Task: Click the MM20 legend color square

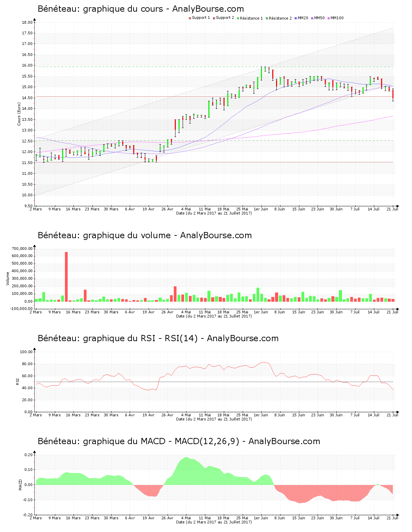Action: (296, 18)
